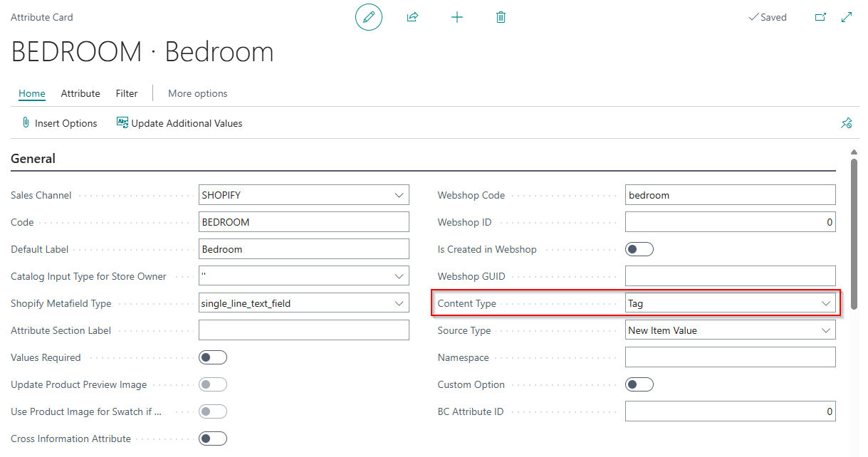The height and width of the screenshot is (457, 868).
Task: Toggle Use Product Image for Swatch switch
Action: tap(213, 411)
